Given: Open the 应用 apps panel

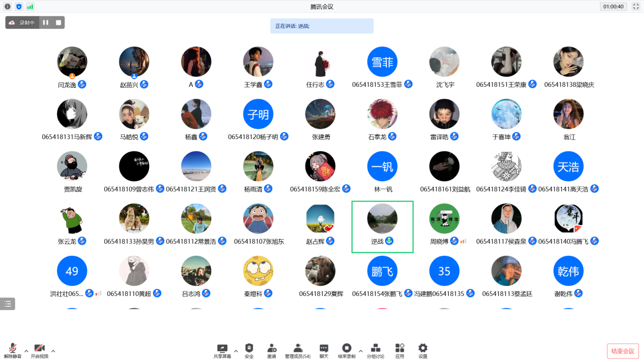Looking at the screenshot, I should tap(400, 350).
